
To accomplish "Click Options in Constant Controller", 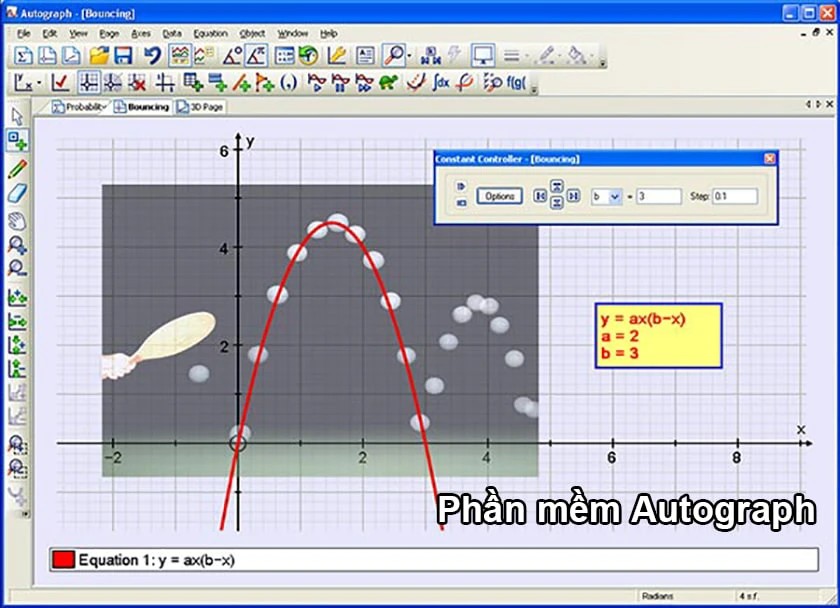I will pyautogui.click(x=499, y=196).
